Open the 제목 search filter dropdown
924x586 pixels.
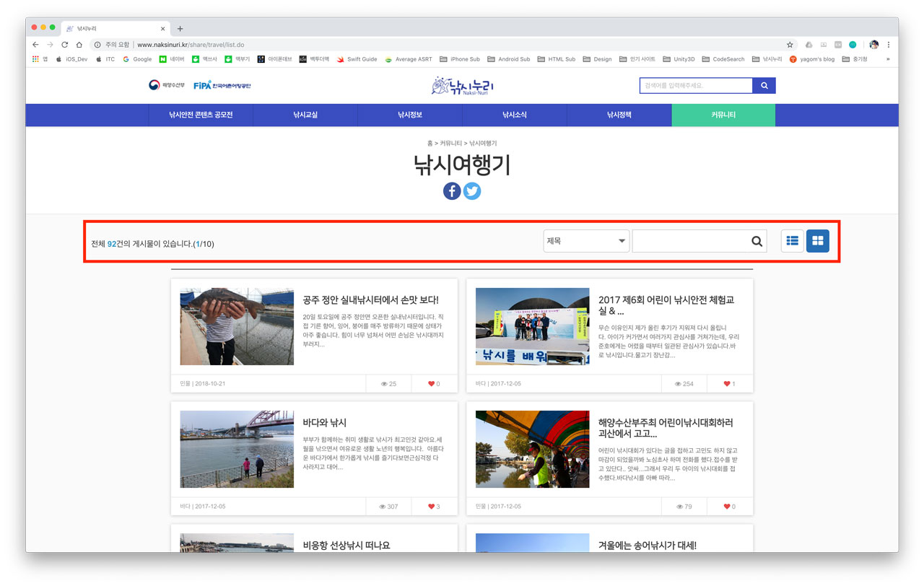(x=585, y=240)
